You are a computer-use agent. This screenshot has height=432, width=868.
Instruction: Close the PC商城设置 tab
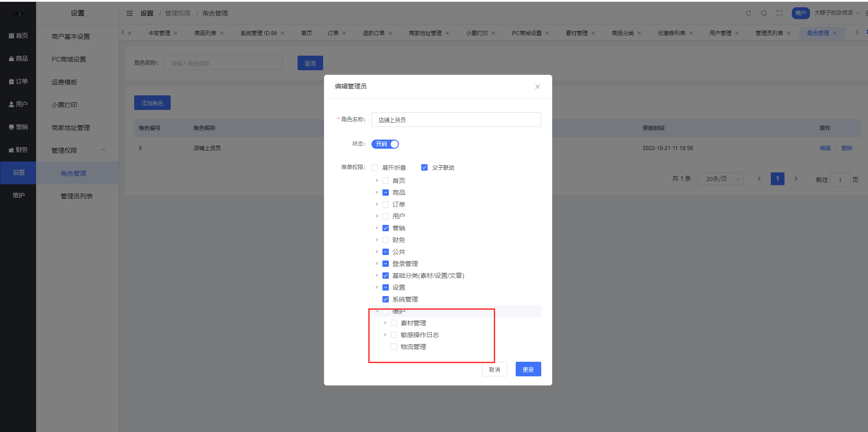coord(547,33)
